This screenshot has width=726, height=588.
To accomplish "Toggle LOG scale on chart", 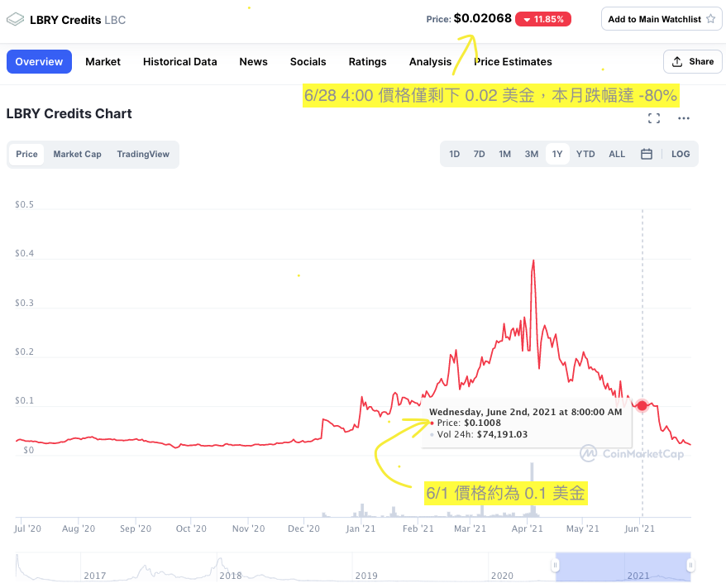I will 681,154.
